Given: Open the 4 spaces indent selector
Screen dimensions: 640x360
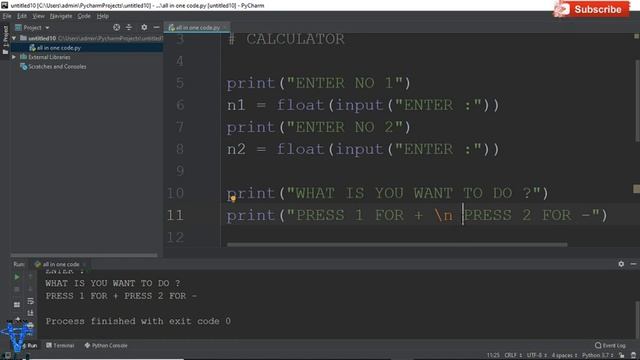Looking at the screenshot, I should pyautogui.click(x=565, y=356).
